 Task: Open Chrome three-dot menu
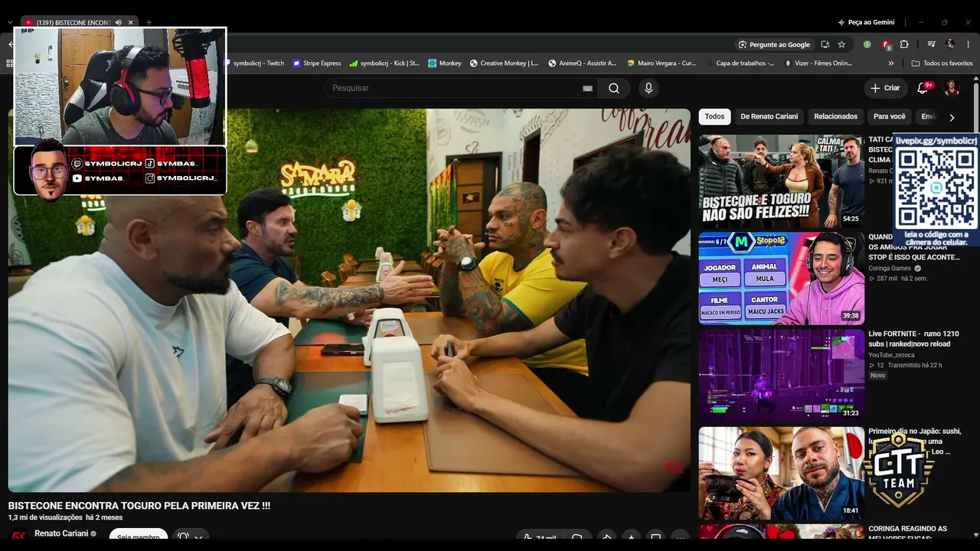[x=969, y=44]
